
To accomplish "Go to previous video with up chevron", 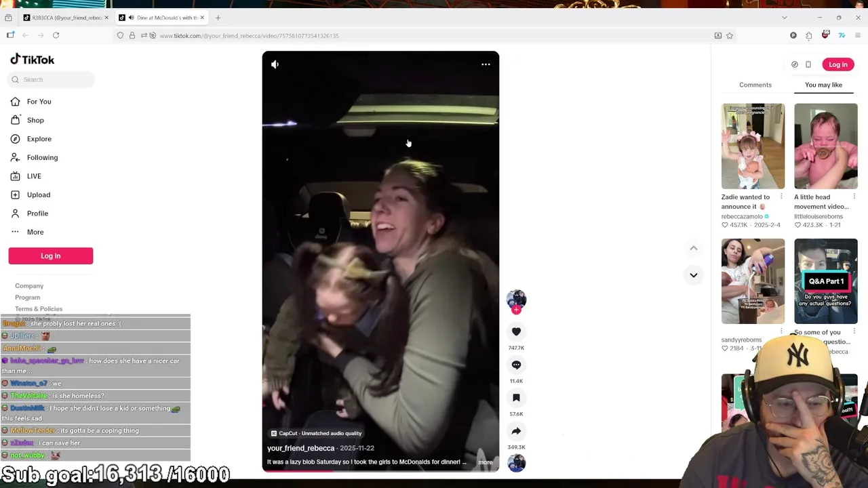I will (x=694, y=248).
